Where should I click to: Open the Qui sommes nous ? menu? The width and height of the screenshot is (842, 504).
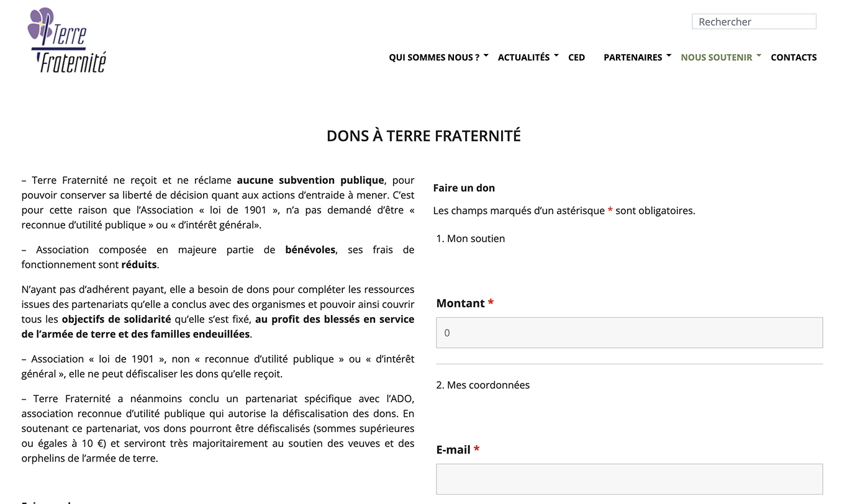pos(433,57)
